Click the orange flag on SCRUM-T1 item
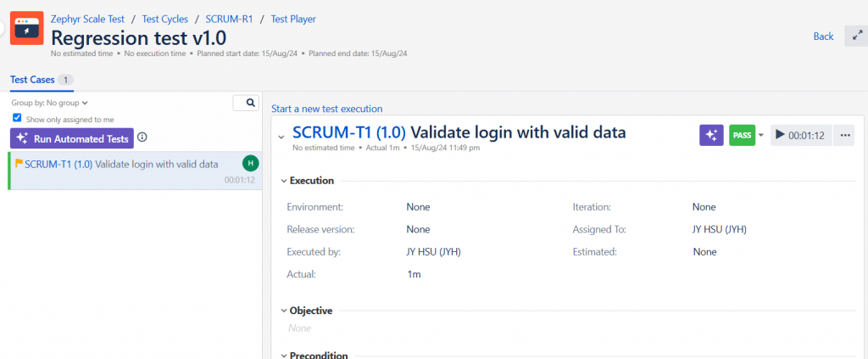The height and width of the screenshot is (359, 868). (19, 164)
